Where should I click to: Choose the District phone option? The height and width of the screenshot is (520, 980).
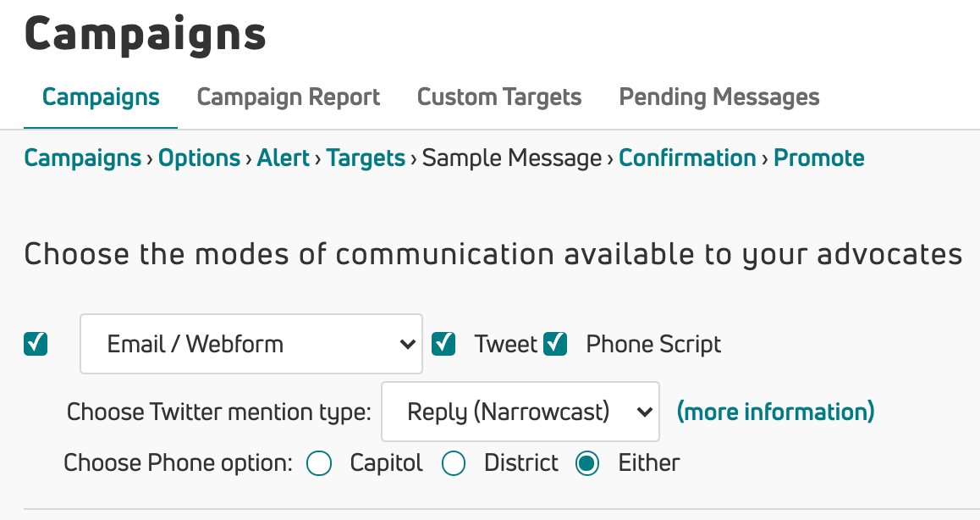point(454,464)
